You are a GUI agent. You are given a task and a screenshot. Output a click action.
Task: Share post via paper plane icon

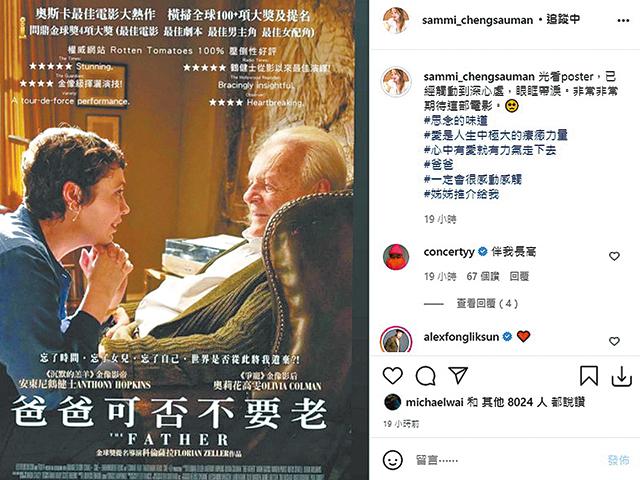[x=458, y=375]
